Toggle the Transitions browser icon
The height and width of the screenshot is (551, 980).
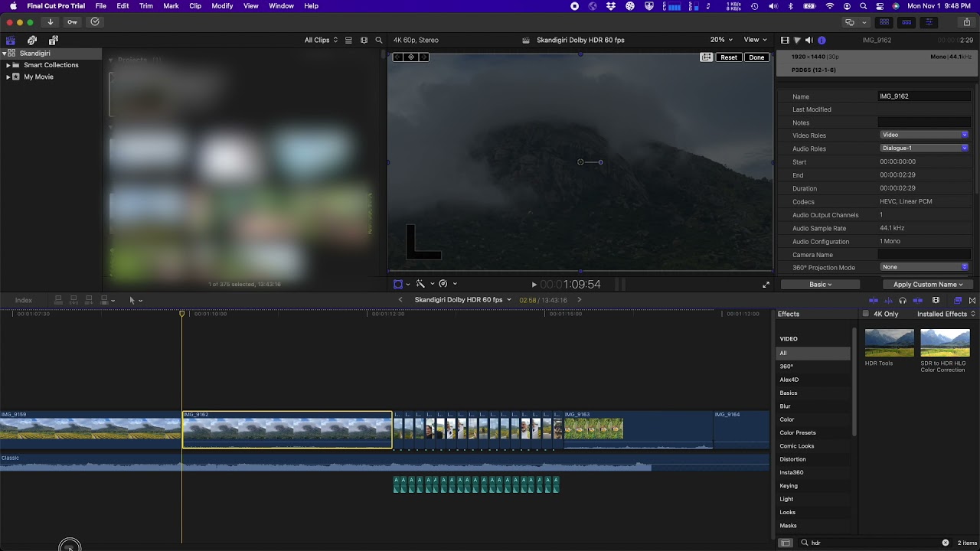pos(972,301)
